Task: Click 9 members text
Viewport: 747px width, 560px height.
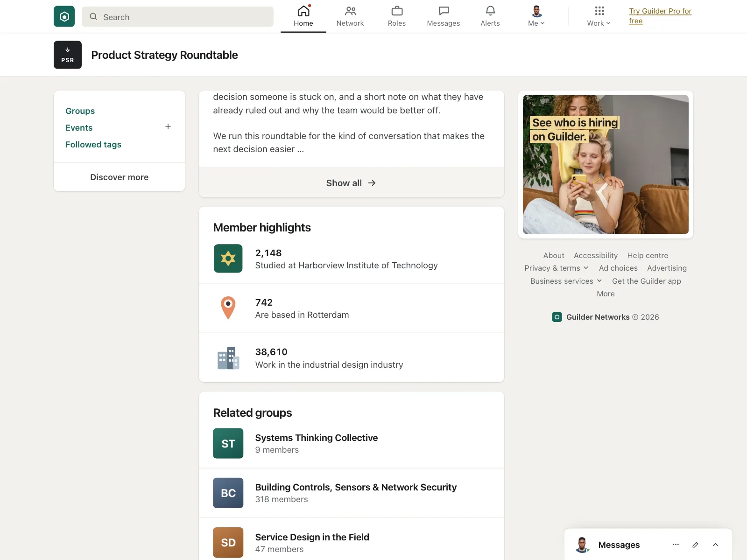Action: point(277,450)
